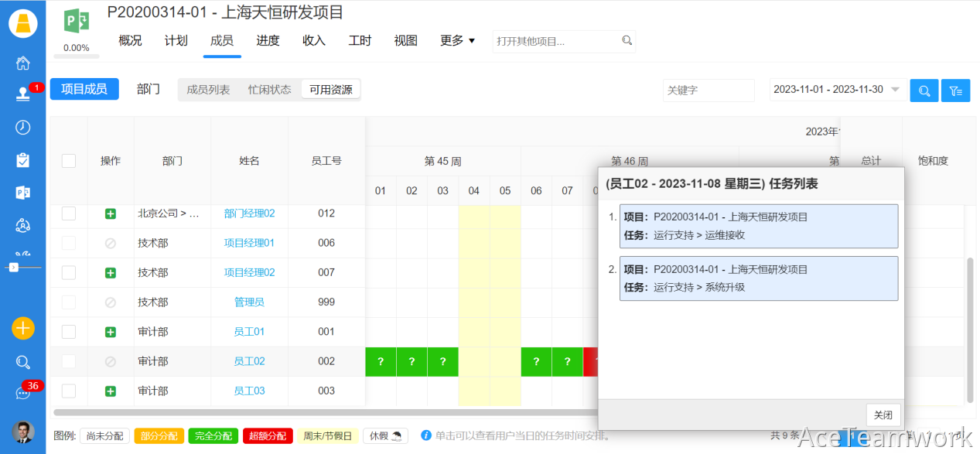Screen dimensions: 980x454
Task: Switch to the 忙闲状态 view tab
Action: (269, 90)
